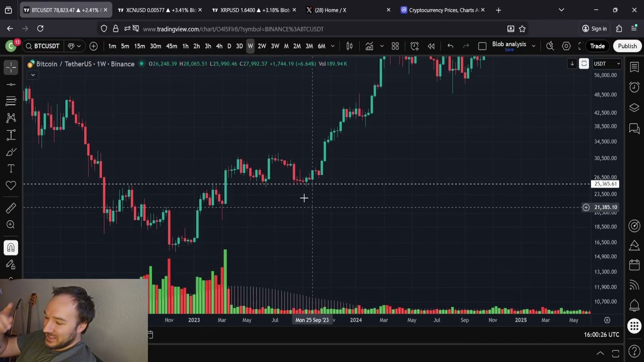The width and height of the screenshot is (644, 362).
Task: Switch to the XRPUSD browser tab
Action: (255, 10)
